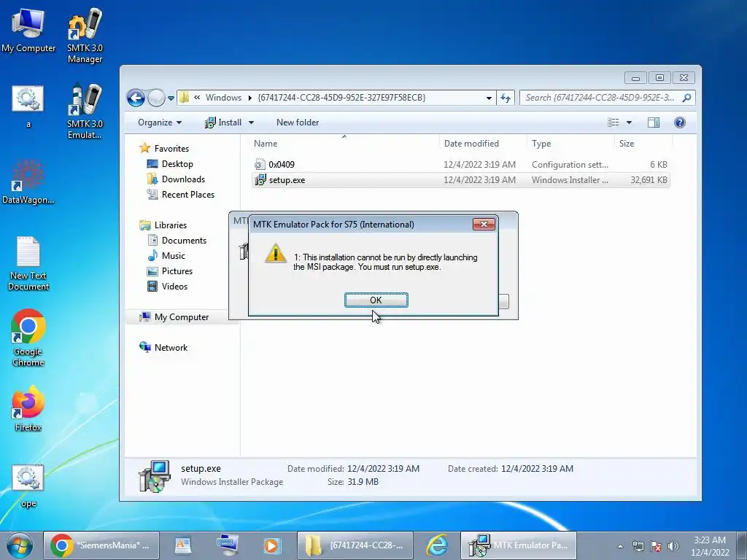Image resolution: width=747 pixels, height=560 pixels.
Task: Open Music library
Action: point(166,256)
